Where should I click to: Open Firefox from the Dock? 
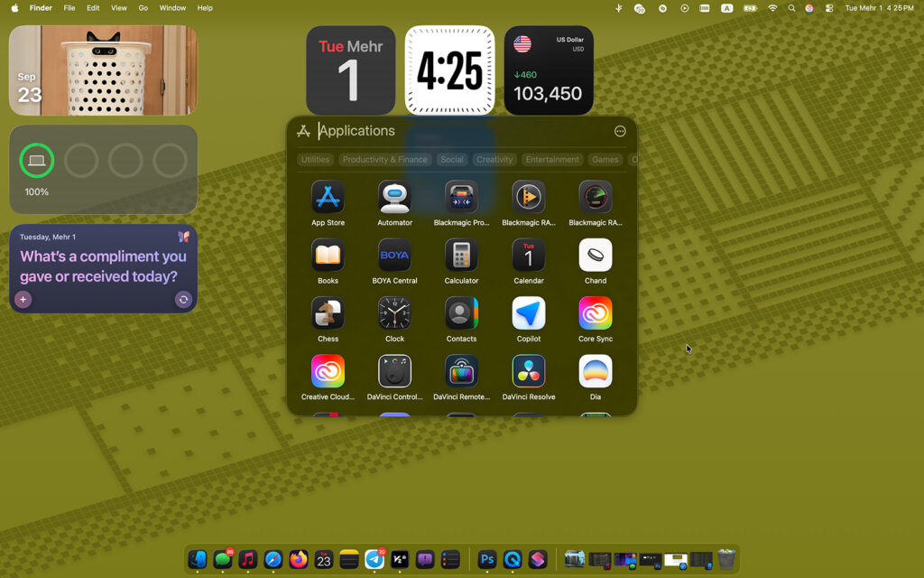pyautogui.click(x=298, y=559)
